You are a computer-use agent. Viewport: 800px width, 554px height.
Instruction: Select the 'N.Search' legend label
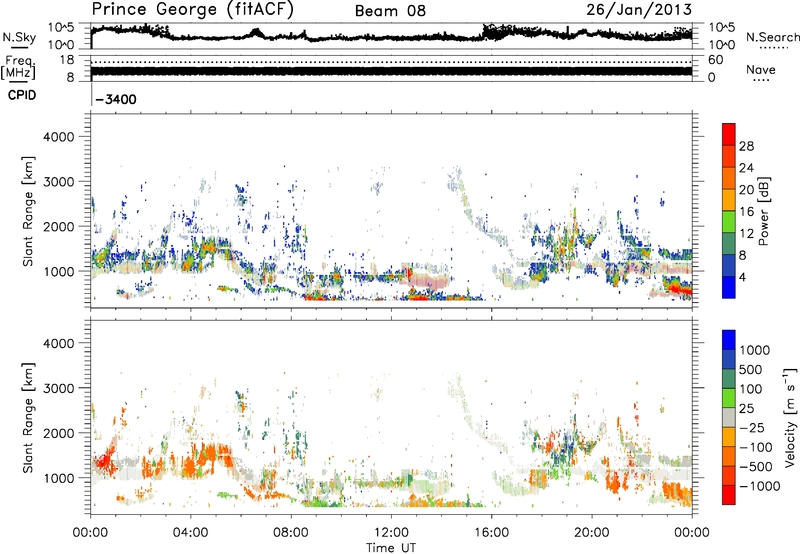tap(772, 37)
